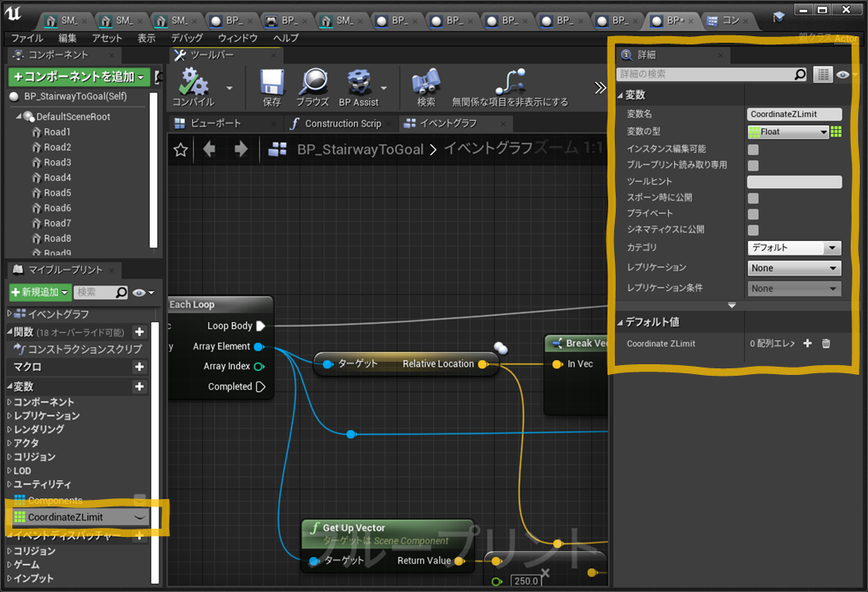Screen dimensions: 868x592
Task: Open the アセット menu
Action: 107,38
